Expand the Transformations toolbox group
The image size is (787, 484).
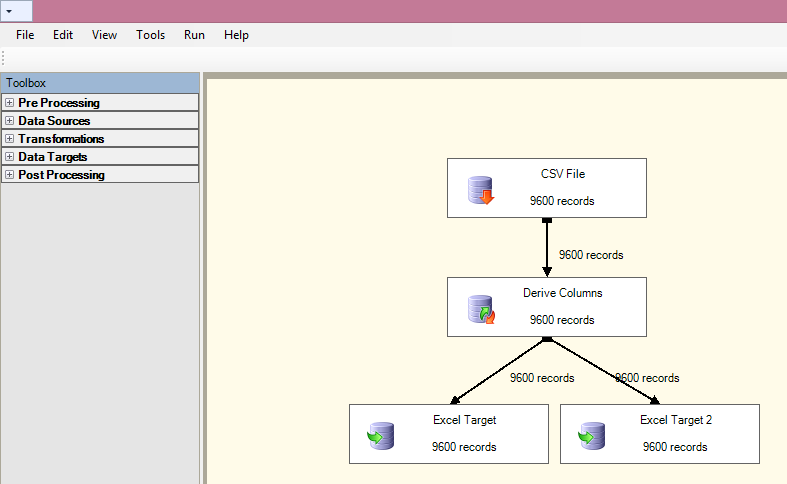(x=9, y=139)
